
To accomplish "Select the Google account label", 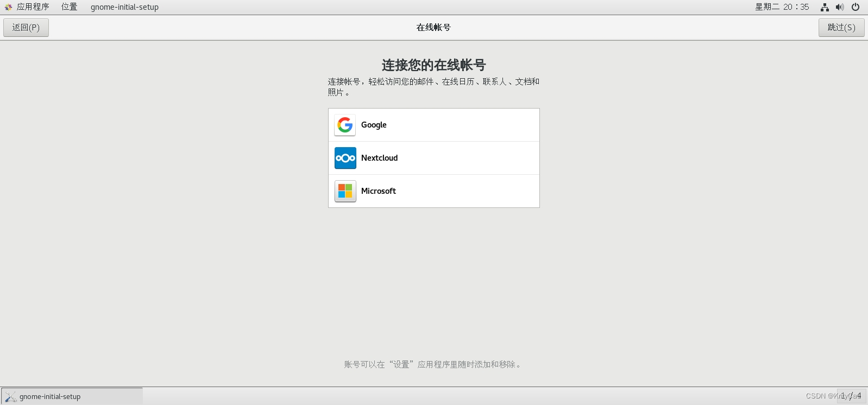I will click(374, 125).
